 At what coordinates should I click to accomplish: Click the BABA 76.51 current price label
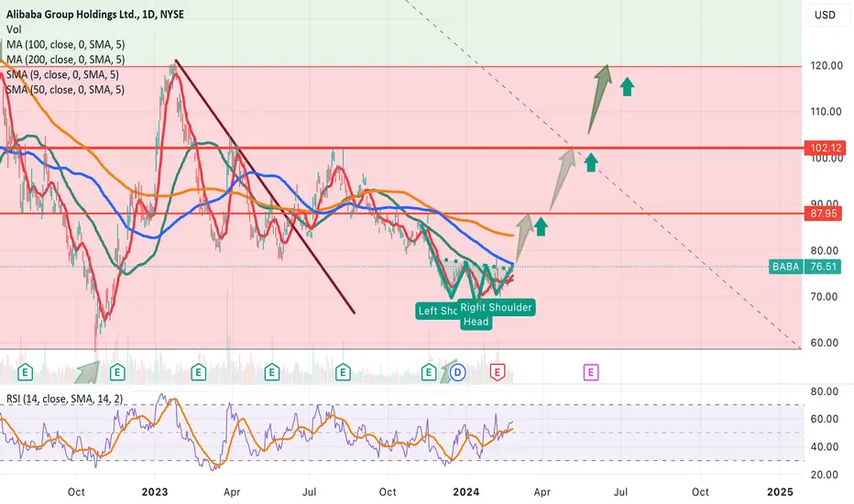pyautogui.click(x=805, y=267)
